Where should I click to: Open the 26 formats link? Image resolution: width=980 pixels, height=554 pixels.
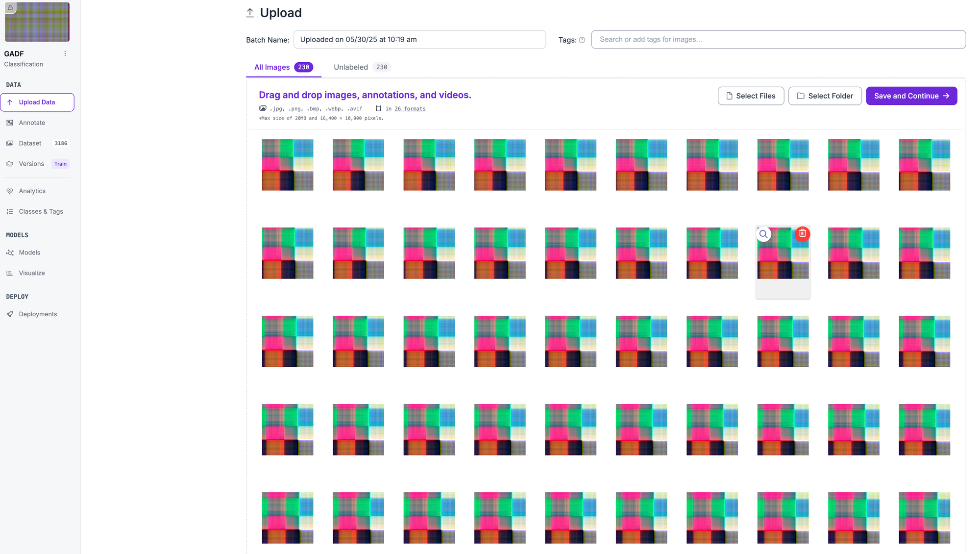pyautogui.click(x=410, y=109)
